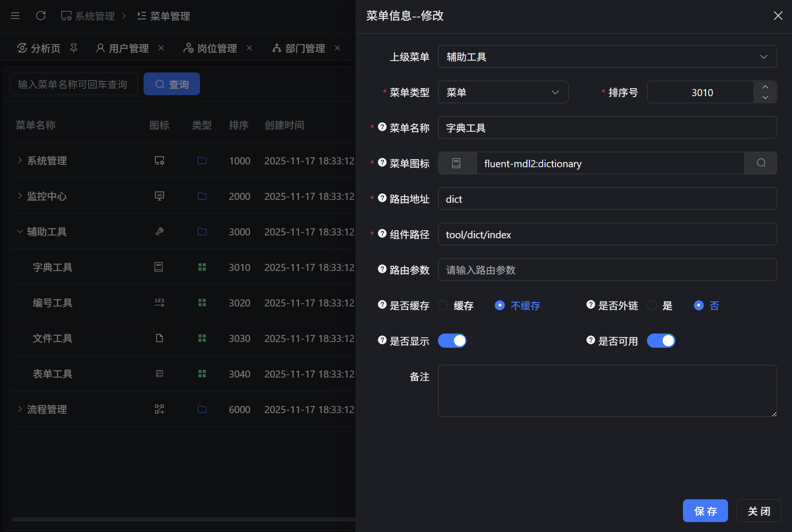Turn off the 是否显示 switch
Screen dimensions: 792x532
[x=452, y=341]
